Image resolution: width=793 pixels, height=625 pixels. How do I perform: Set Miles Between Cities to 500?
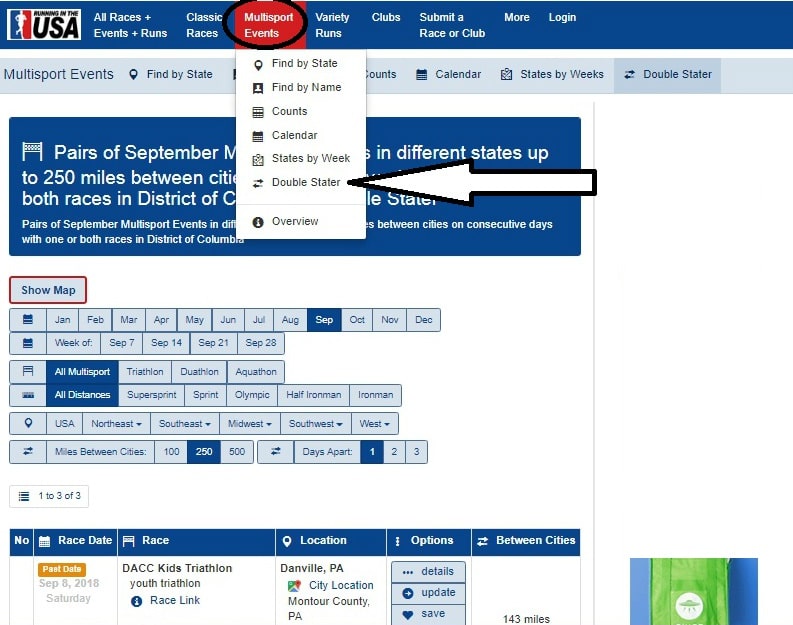(237, 452)
